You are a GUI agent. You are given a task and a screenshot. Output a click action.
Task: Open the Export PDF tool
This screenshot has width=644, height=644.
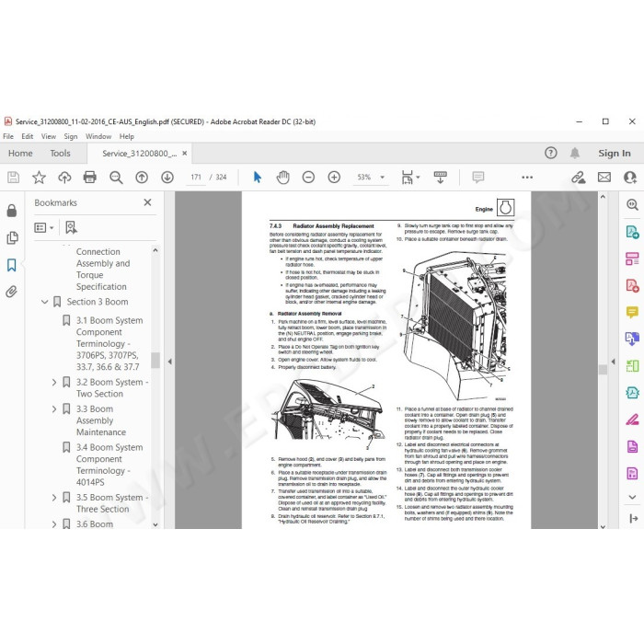(632, 232)
